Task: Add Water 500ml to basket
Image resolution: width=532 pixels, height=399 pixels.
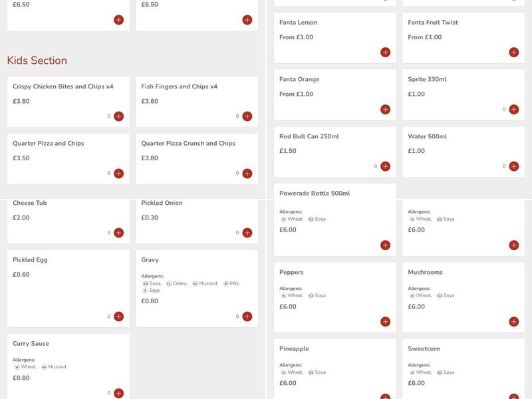Action: [x=513, y=166]
